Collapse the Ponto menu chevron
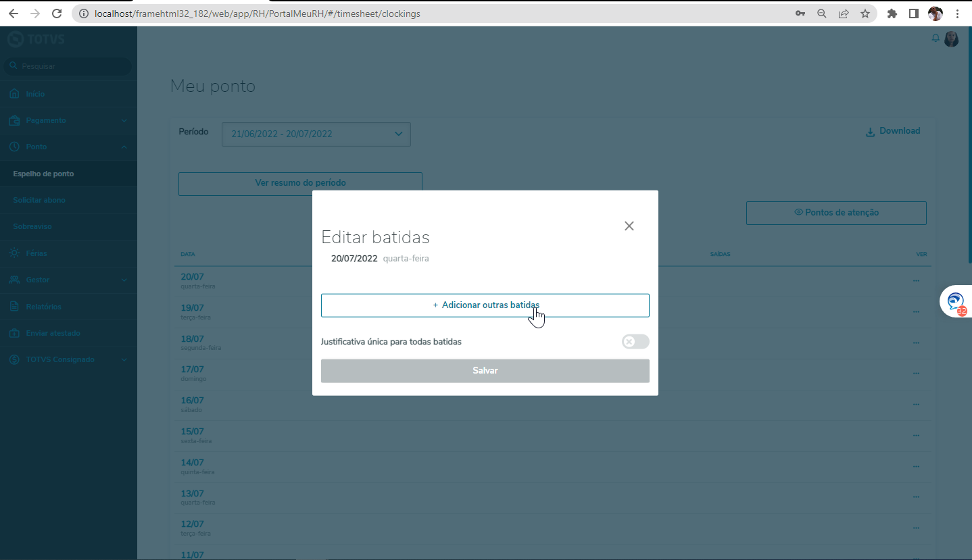The height and width of the screenshot is (560, 972). pos(124,147)
